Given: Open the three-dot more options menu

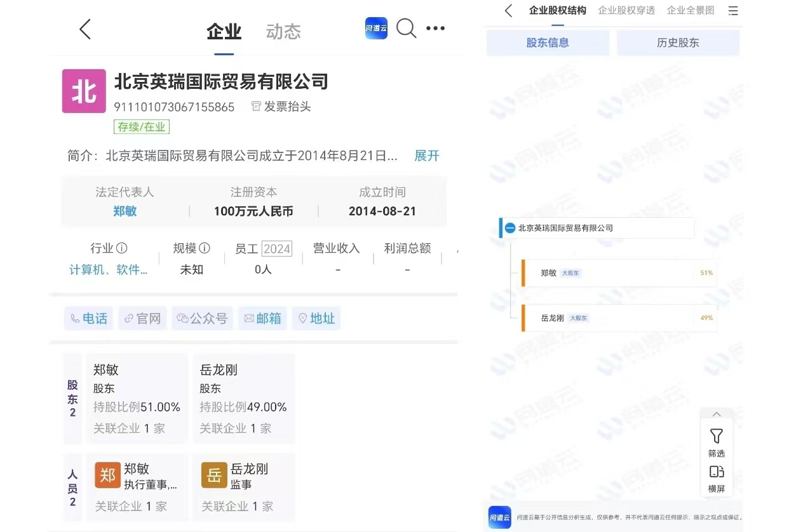Looking at the screenshot, I should pyautogui.click(x=435, y=29).
